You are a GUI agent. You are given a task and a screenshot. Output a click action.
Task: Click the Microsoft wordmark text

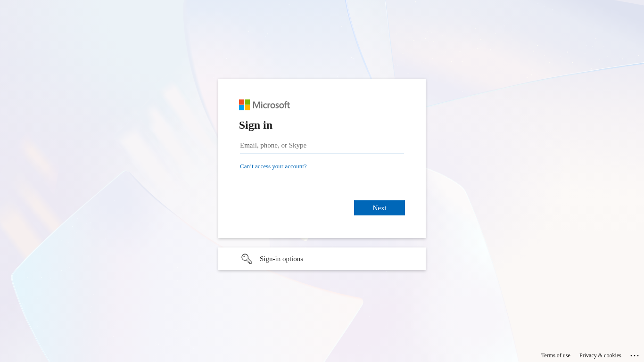click(271, 105)
